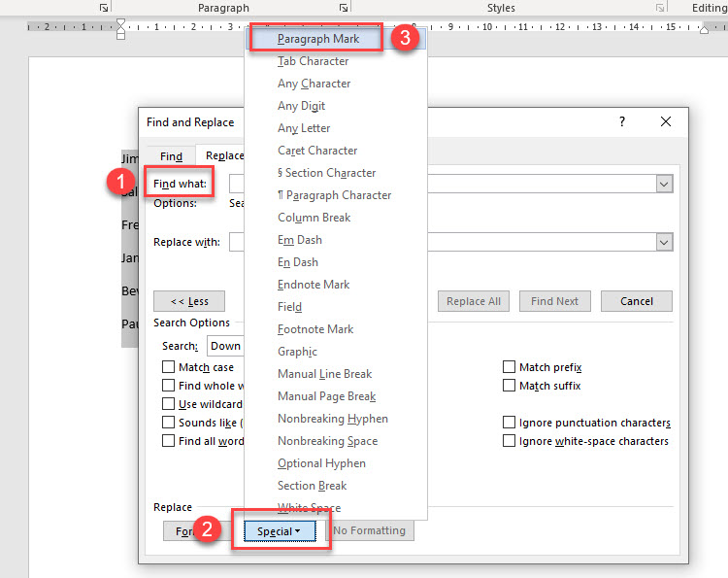Close the Find and Replace dialog

[666, 122]
